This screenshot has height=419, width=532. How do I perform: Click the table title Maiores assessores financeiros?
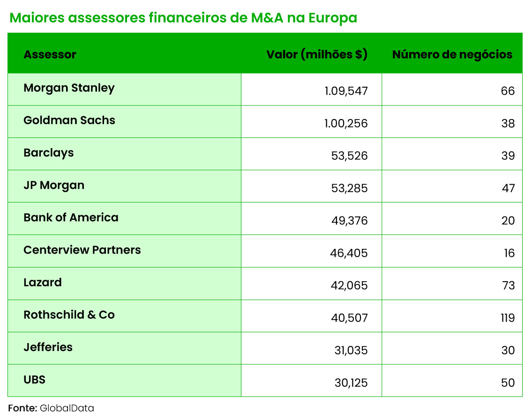coord(183,18)
